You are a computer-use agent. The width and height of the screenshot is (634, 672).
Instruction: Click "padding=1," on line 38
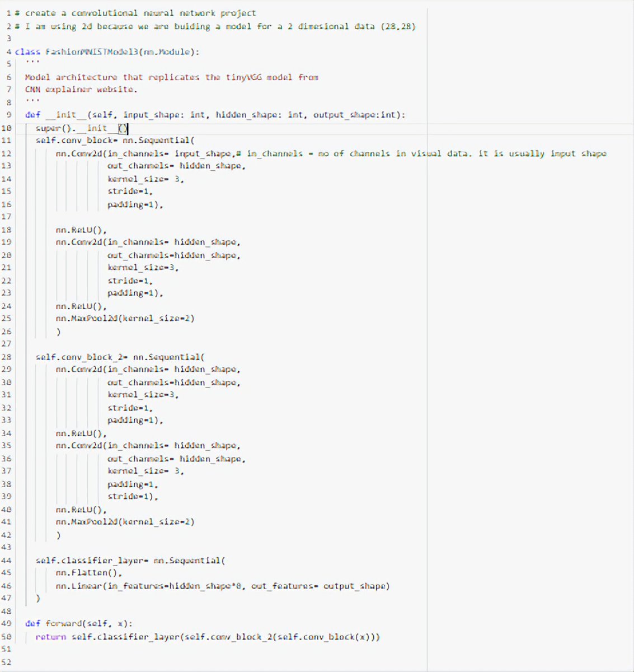coord(133,484)
